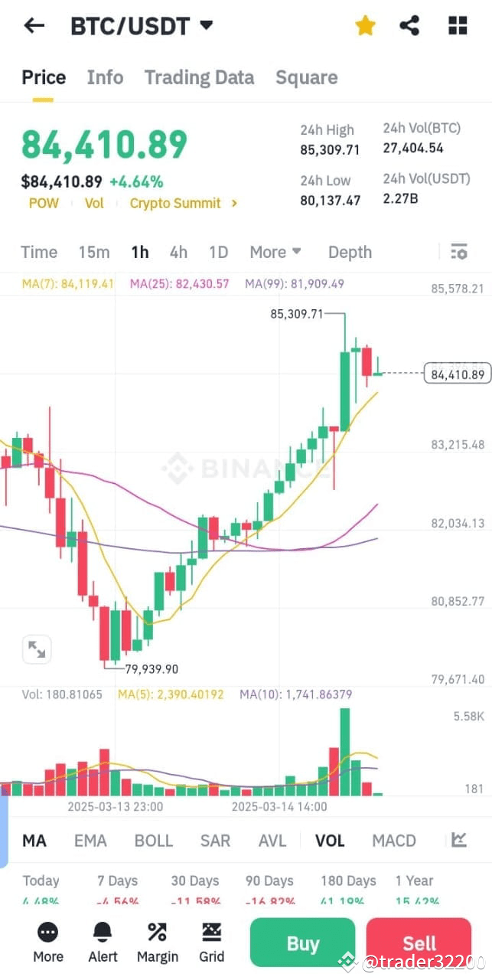Screen dimensions: 492x980
Task: Expand the chart to fullscreen
Action: 37,648
